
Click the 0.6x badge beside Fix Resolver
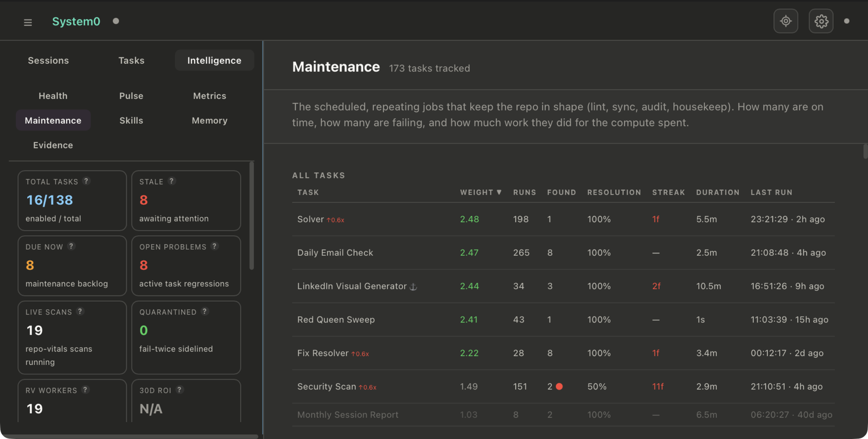[360, 354]
